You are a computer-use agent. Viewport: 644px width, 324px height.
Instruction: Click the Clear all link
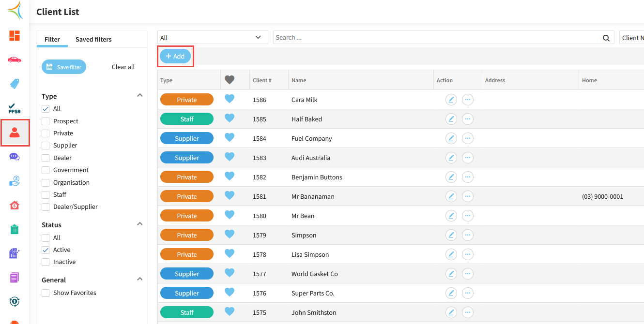coord(123,67)
